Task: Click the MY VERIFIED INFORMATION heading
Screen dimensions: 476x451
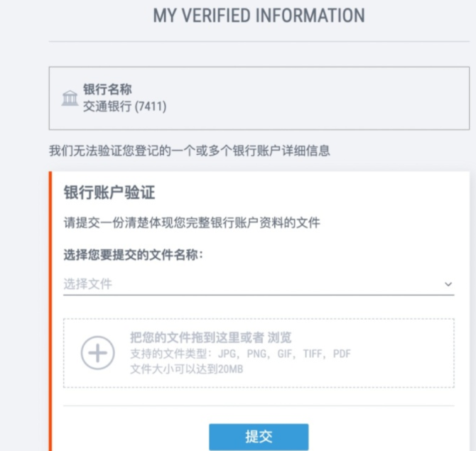Action: pyautogui.click(x=259, y=16)
